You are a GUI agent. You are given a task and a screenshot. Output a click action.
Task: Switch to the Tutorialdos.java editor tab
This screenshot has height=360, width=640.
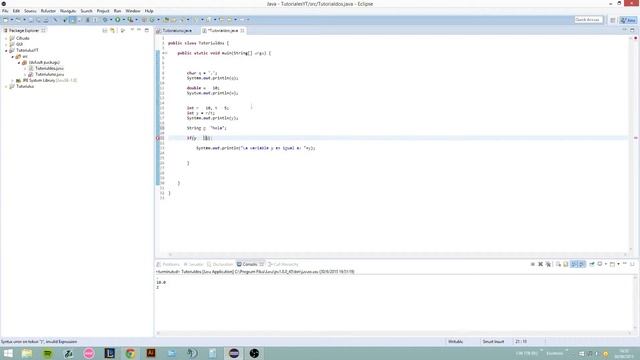[223, 31]
